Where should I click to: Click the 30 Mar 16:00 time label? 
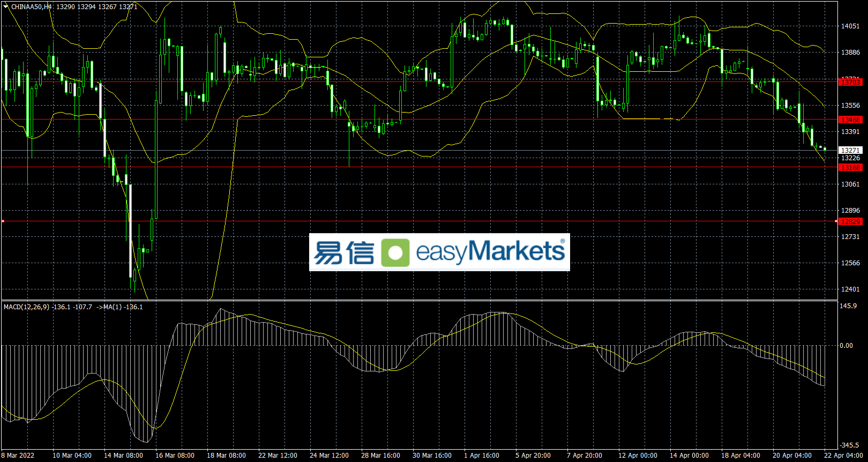(x=432, y=456)
